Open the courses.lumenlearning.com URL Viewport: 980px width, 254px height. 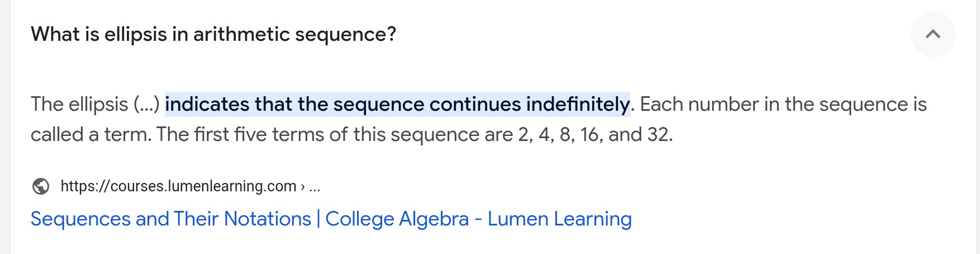click(178, 186)
